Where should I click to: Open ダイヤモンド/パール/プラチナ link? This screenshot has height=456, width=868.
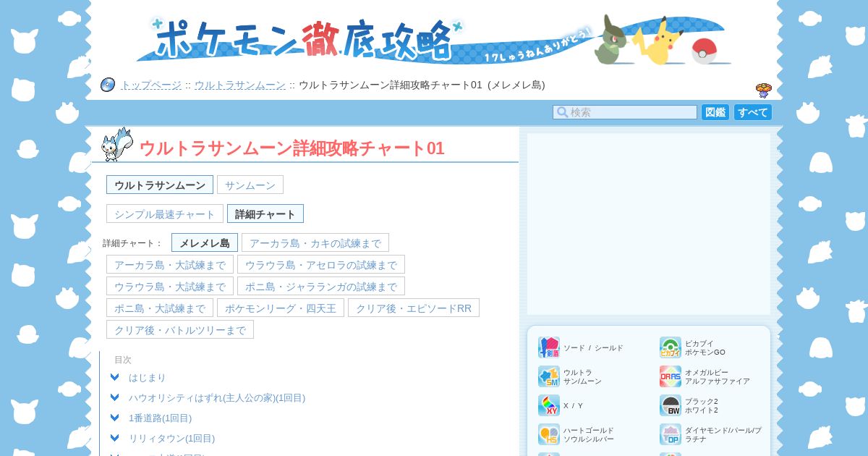pyautogui.click(x=723, y=435)
